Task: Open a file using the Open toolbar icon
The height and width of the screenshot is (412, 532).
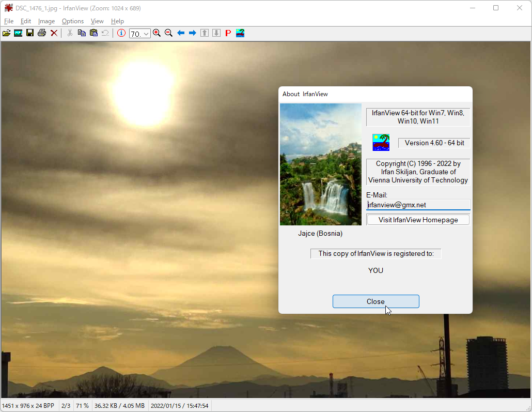Action: [x=6, y=33]
